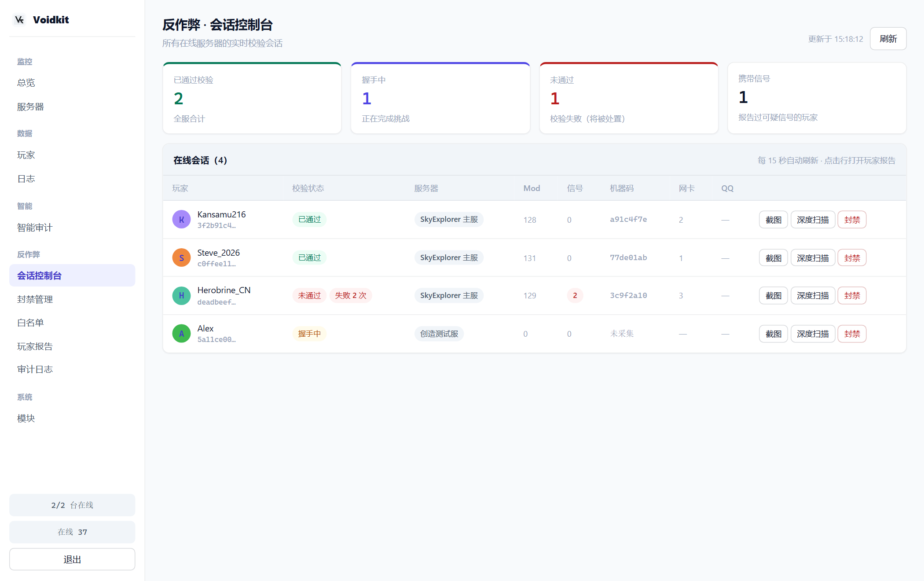Viewport: 924px width, 581px height.
Task: Open 审计日志 audit log
Action: tap(72, 369)
